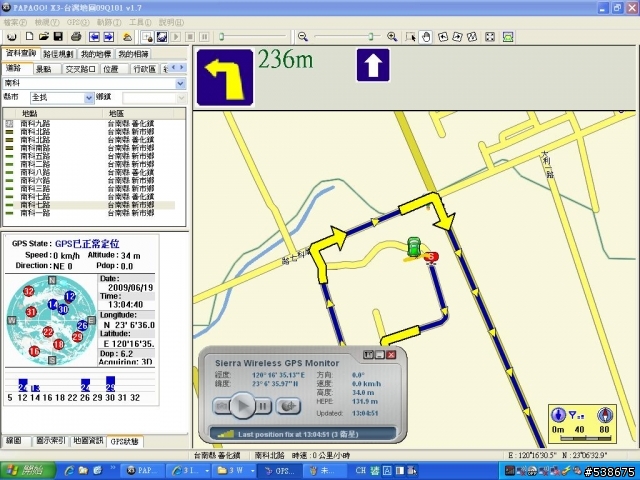This screenshot has width=640, height=480.
Task: Start track playback in toolbar
Action: (x=176, y=37)
